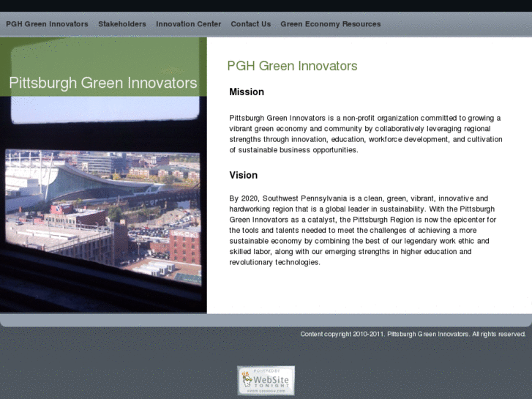Open the Innovation Center page
Screen dimensions: 532x399
(188, 24)
